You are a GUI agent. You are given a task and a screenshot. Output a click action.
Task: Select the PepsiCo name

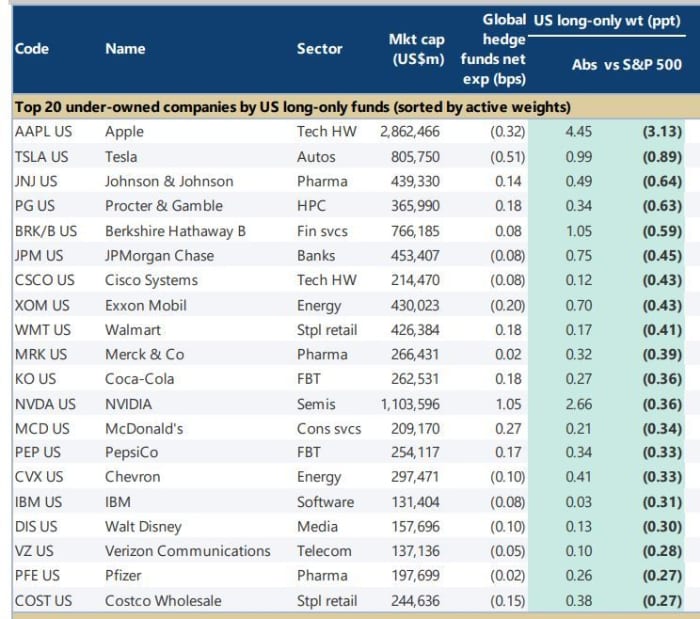pyautogui.click(x=132, y=453)
